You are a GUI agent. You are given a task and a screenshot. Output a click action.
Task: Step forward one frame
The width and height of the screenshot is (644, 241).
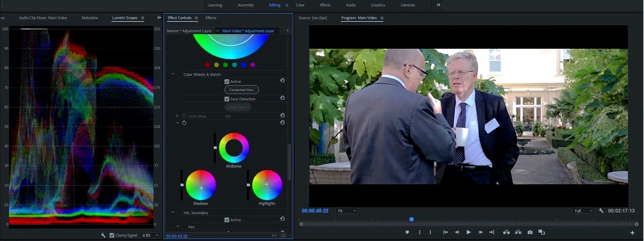481,232
